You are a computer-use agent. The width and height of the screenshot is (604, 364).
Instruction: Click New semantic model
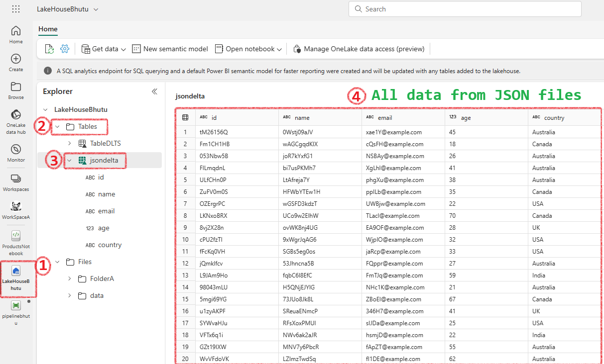tap(170, 49)
